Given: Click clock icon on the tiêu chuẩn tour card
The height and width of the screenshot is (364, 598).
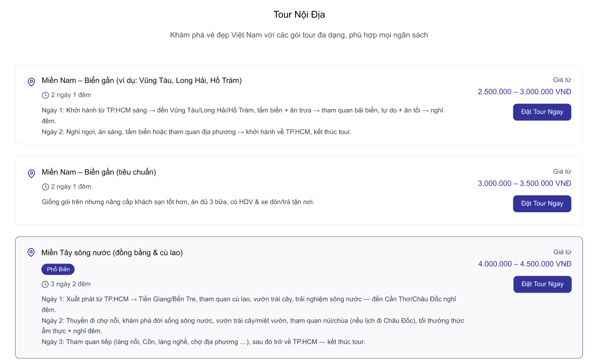Looking at the screenshot, I should pos(46,187).
